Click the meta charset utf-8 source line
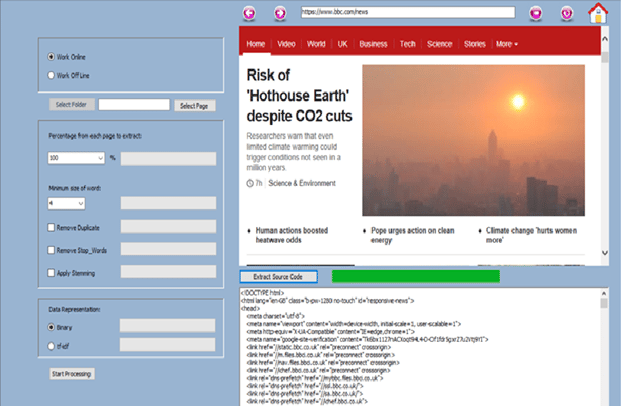Viewport: 624px width, 406px height. tap(275, 316)
